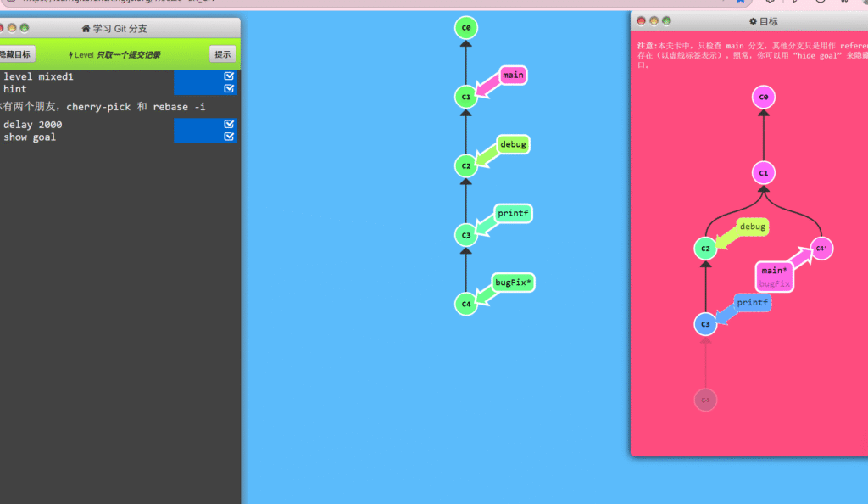Click the main* label in goal panel

[774, 271]
